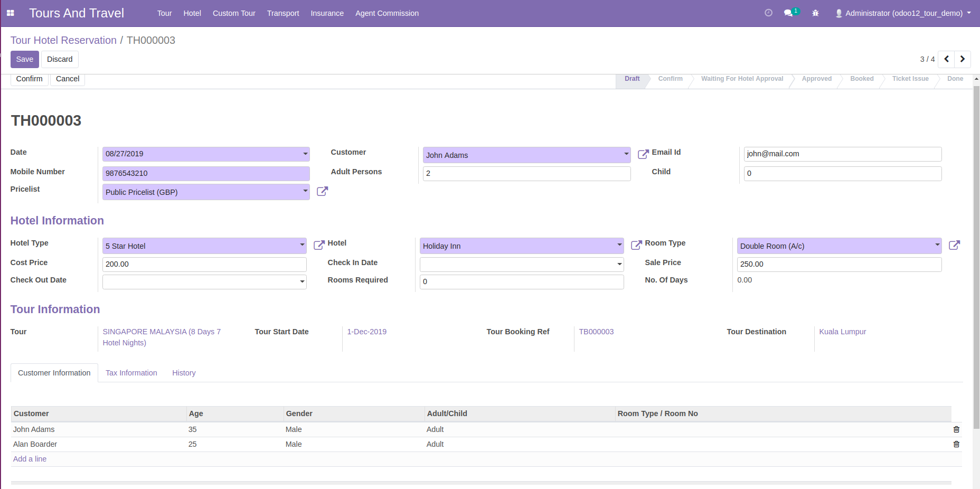Switch to Customer Information tab

[x=54, y=373]
